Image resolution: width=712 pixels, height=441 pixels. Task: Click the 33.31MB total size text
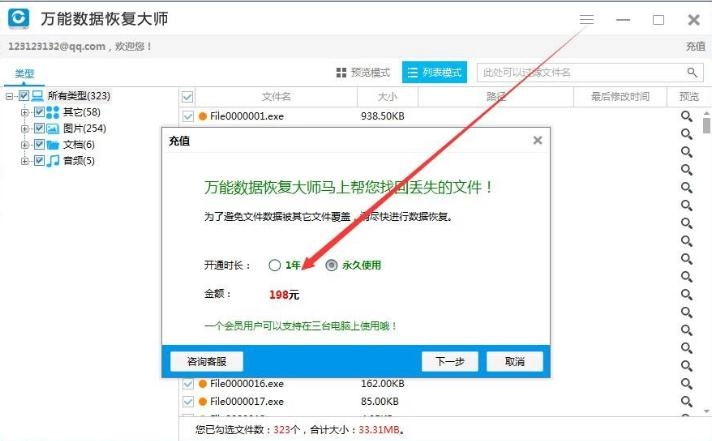pyautogui.click(x=379, y=430)
